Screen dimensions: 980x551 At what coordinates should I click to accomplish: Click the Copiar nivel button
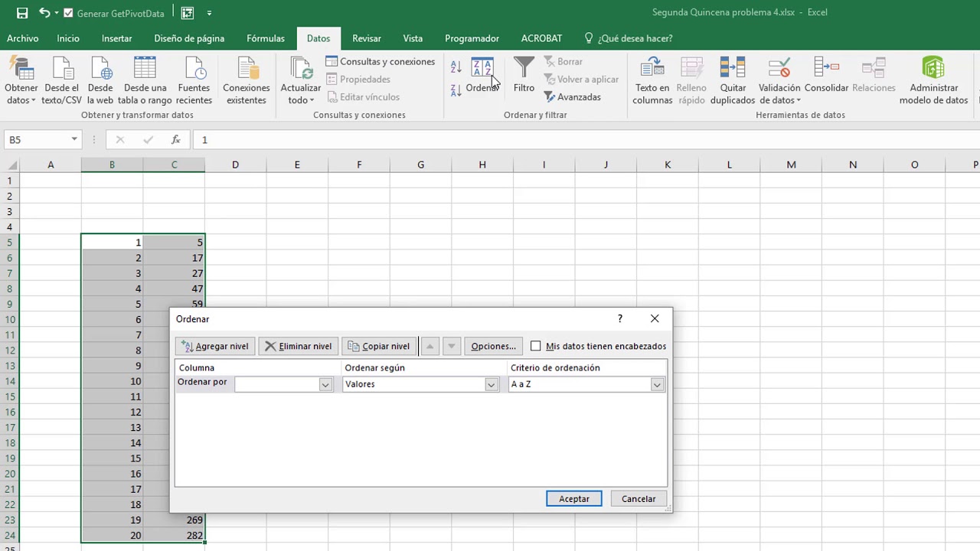point(379,346)
